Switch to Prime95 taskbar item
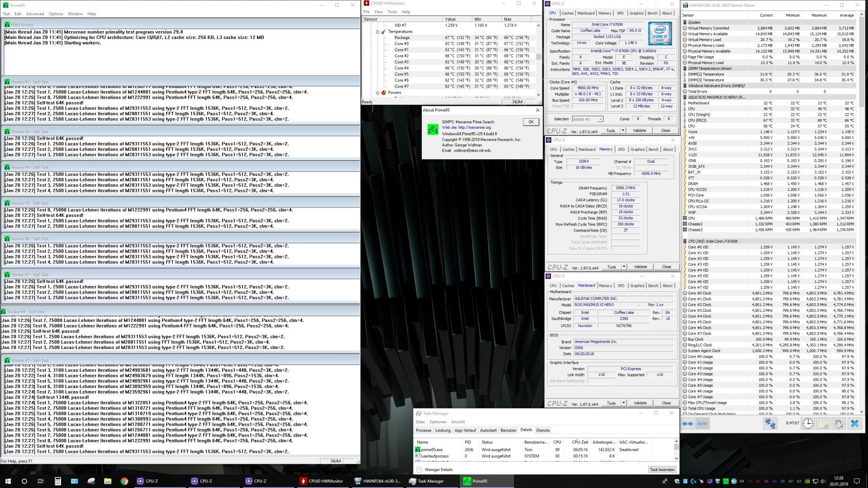 tap(487, 481)
